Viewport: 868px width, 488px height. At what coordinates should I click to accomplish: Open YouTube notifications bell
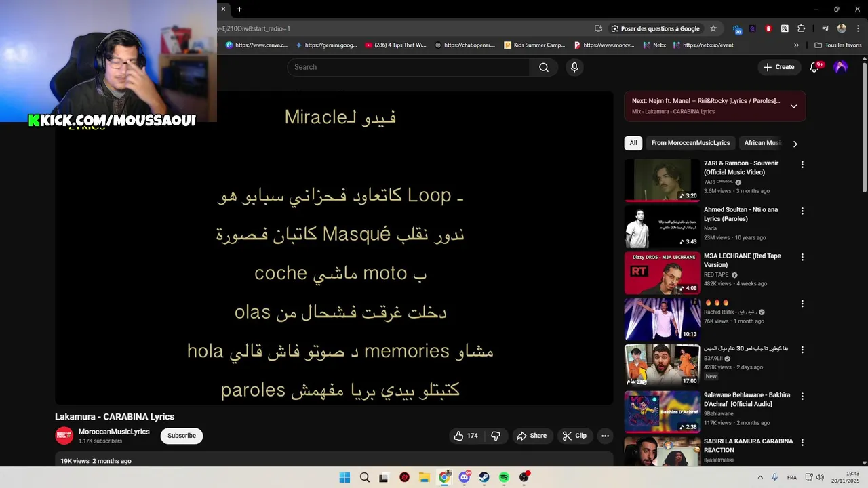815,67
